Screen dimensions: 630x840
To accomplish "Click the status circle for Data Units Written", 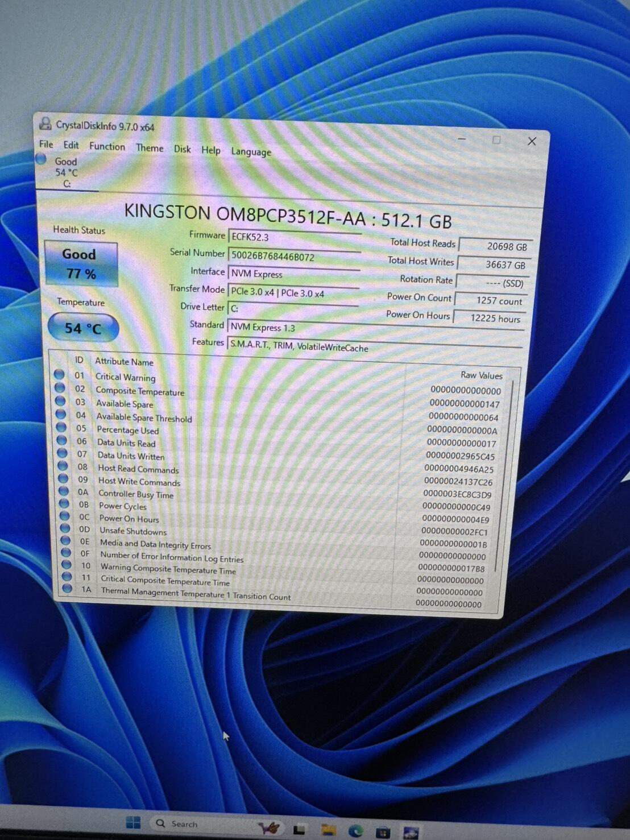I will point(63,453).
